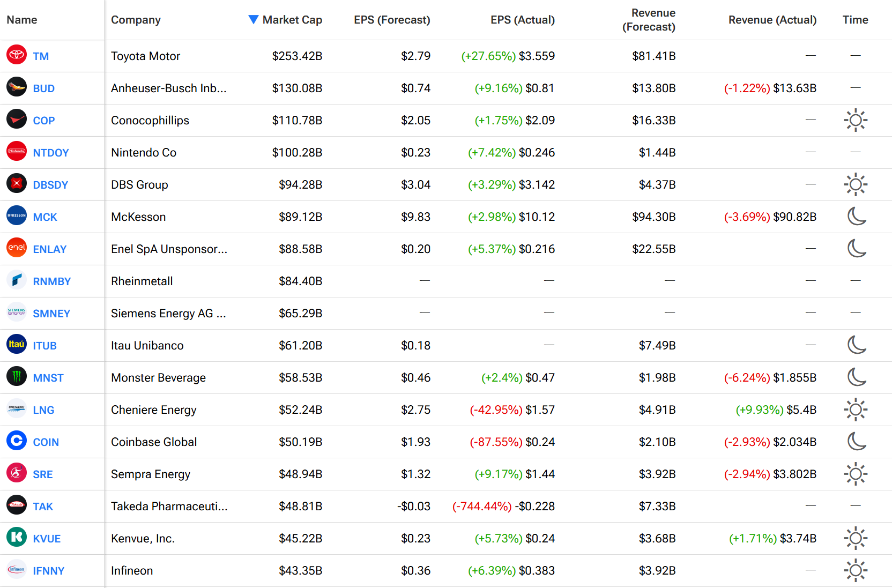This screenshot has width=892, height=588.
Task: Select the (-87.55%) $0.24 EPS value
Action: [512, 442]
